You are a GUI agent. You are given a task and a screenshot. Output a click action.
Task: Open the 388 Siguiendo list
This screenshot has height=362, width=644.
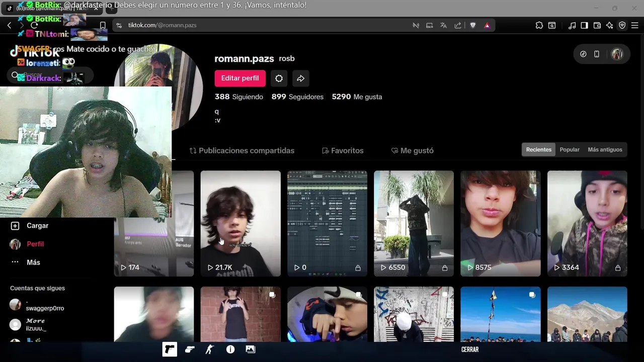pos(239,97)
